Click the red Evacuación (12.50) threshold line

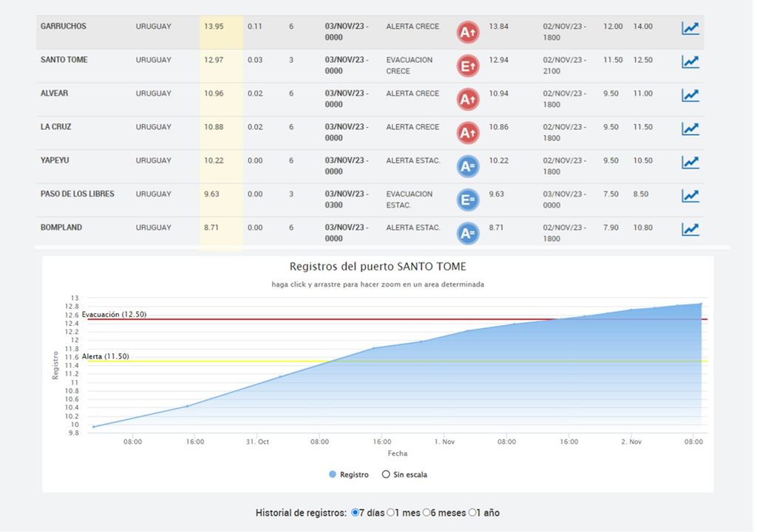click(x=444, y=319)
